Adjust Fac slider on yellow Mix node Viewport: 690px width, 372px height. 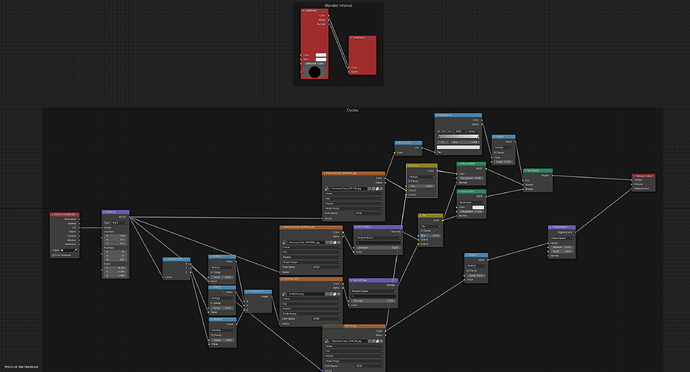(431, 236)
